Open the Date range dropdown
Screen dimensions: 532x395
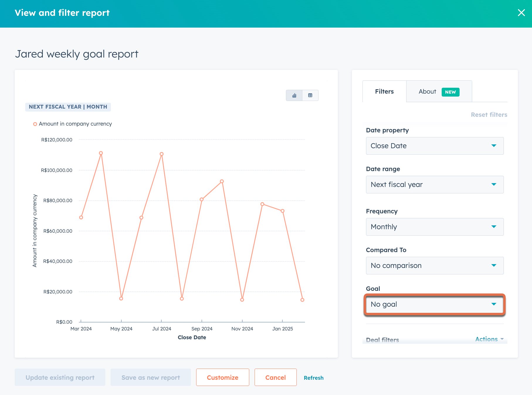434,184
